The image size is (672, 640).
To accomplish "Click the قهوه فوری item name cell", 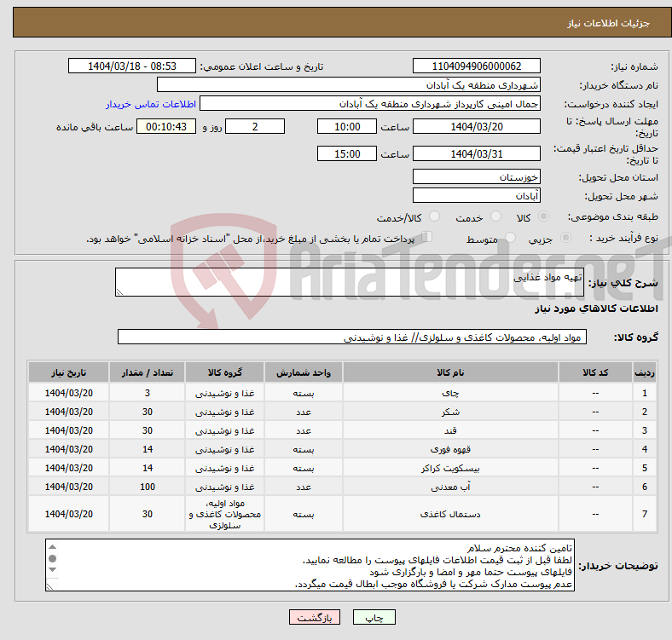I will tap(450, 449).
